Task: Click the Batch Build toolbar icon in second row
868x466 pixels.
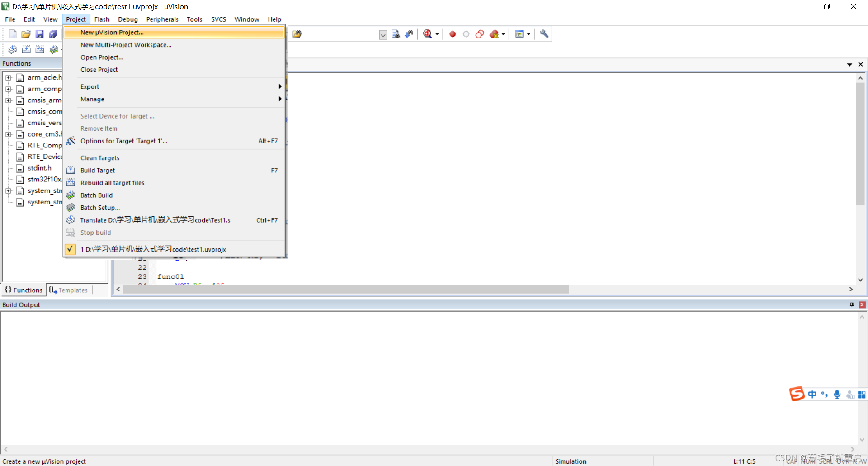Action: [x=54, y=49]
